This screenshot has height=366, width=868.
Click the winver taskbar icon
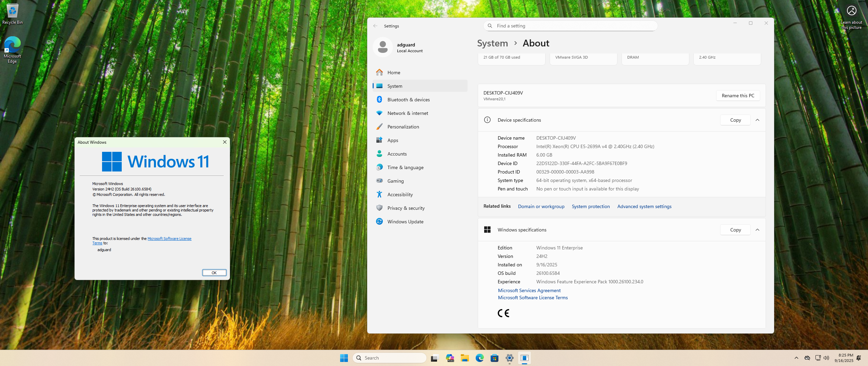click(x=525, y=358)
